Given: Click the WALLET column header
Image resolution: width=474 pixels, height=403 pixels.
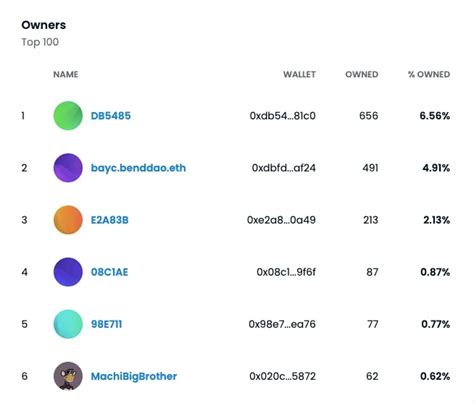Looking at the screenshot, I should [299, 74].
